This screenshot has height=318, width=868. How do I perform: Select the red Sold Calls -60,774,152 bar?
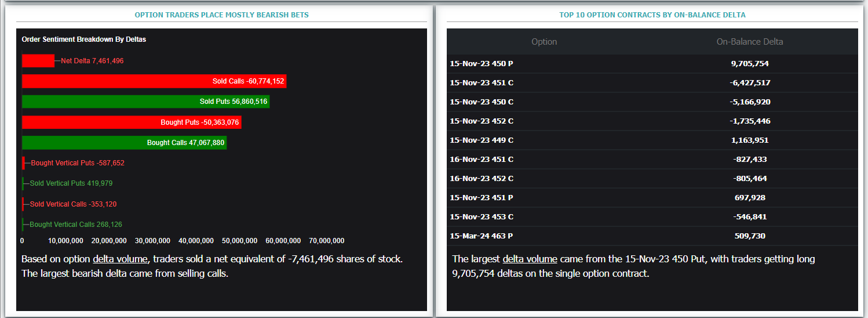click(x=154, y=81)
